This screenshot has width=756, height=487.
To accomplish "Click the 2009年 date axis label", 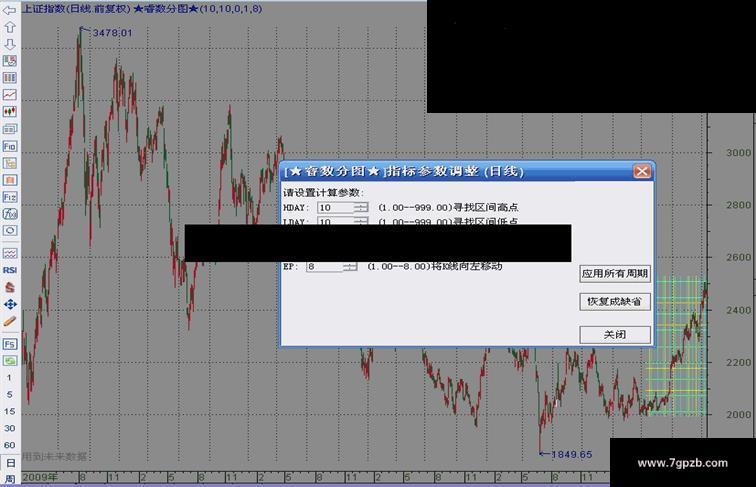I will pos(40,477).
